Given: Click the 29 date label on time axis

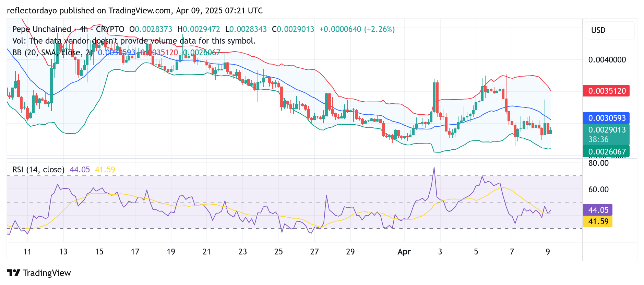Looking at the screenshot, I should click(x=350, y=252).
